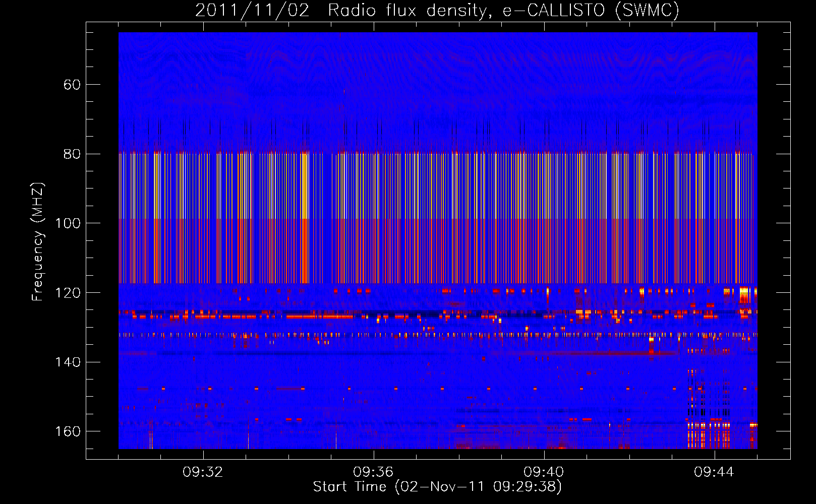
Task: Click the 09:36 time tick label
Action: [x=373, y=472]
